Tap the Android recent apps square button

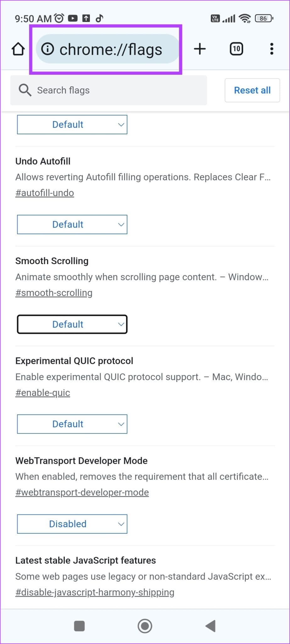click(79, 626)
